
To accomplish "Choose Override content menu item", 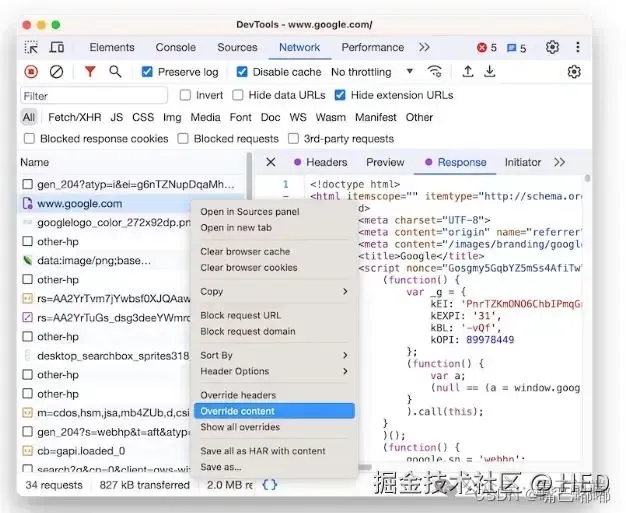I will click(x=274, y=411).
